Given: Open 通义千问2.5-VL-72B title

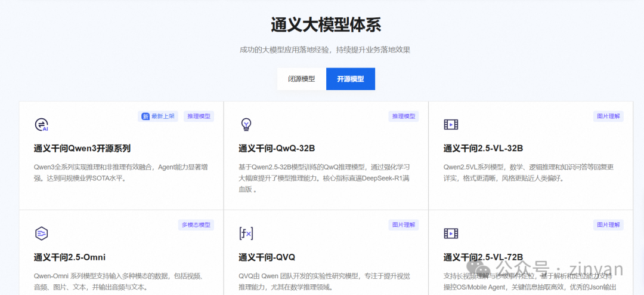Looking at the screenshot, I should [483, 257].
